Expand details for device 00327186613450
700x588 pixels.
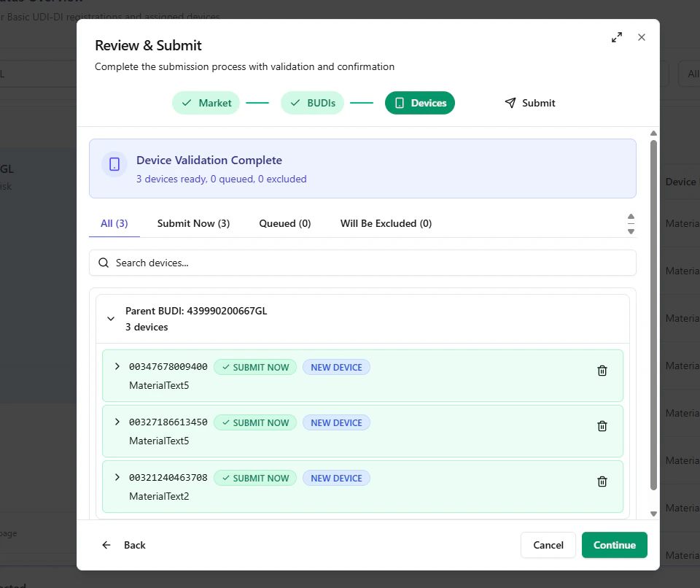click(117, 422)
